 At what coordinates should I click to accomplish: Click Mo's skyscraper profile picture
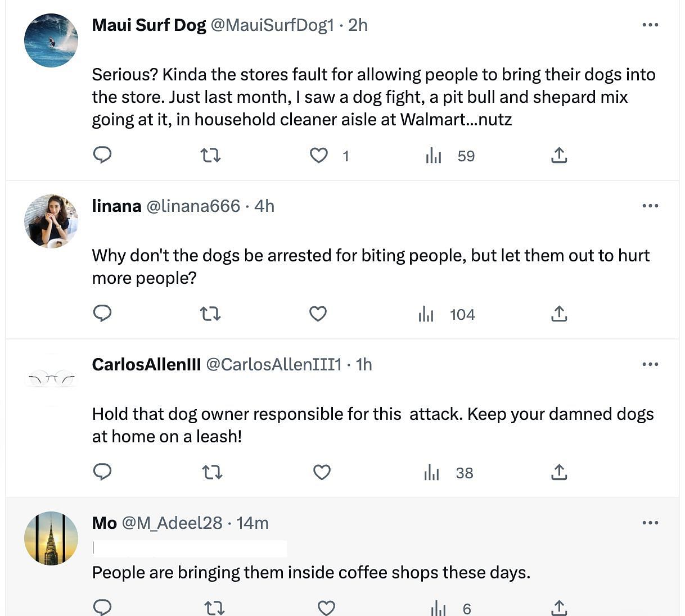(x=51, y=538)
